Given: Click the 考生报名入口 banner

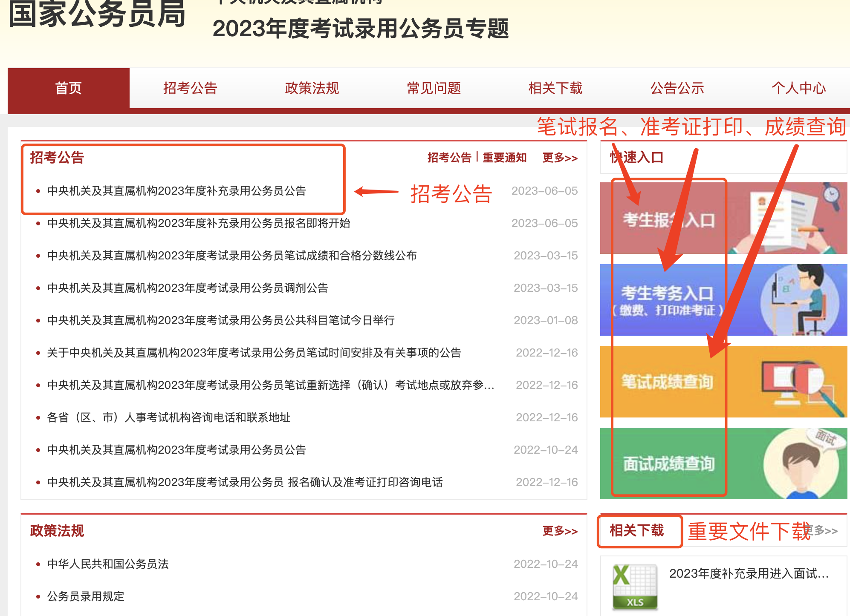Looking at the screenshot, I should coord(723,218).
